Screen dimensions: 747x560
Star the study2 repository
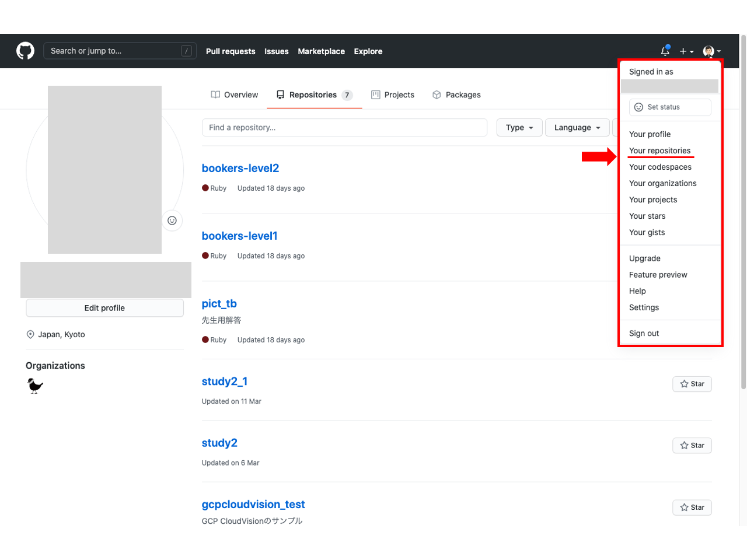(x=692, y=445)
